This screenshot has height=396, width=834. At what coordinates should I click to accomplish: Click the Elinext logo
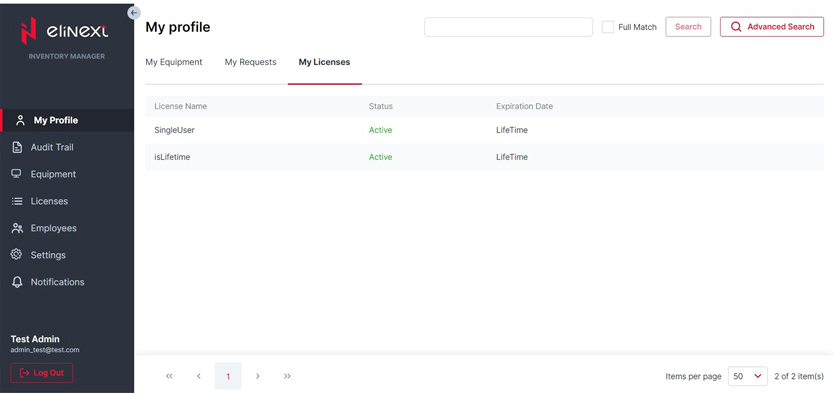64,31
